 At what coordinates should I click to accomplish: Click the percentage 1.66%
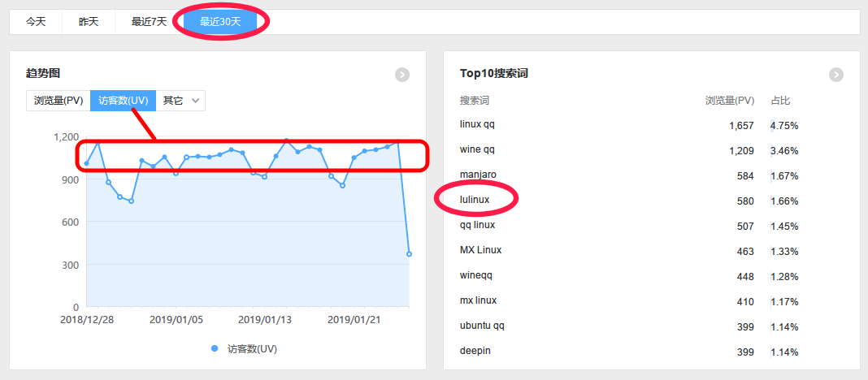tap(784, 201)
